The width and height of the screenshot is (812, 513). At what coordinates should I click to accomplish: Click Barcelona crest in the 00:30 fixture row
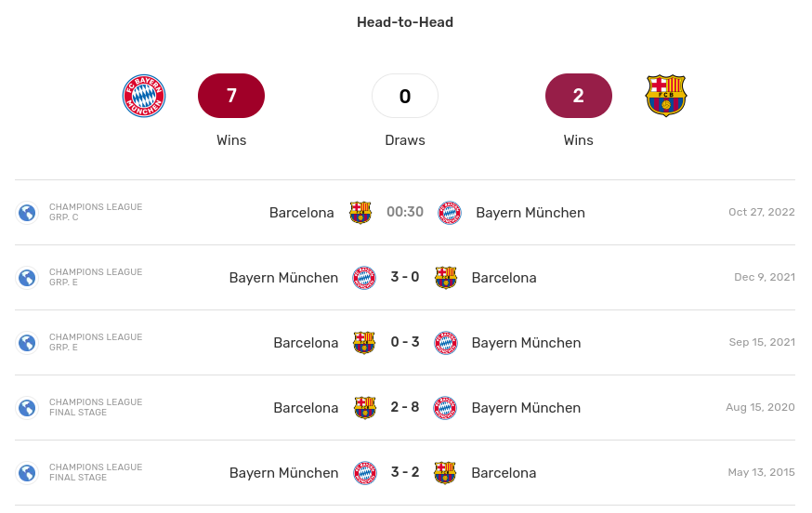(360, 213)
